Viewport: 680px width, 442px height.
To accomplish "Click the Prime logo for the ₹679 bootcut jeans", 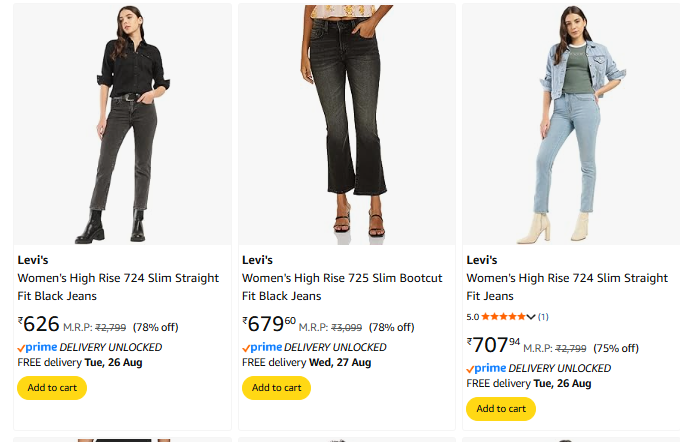I will coord(262,347).
